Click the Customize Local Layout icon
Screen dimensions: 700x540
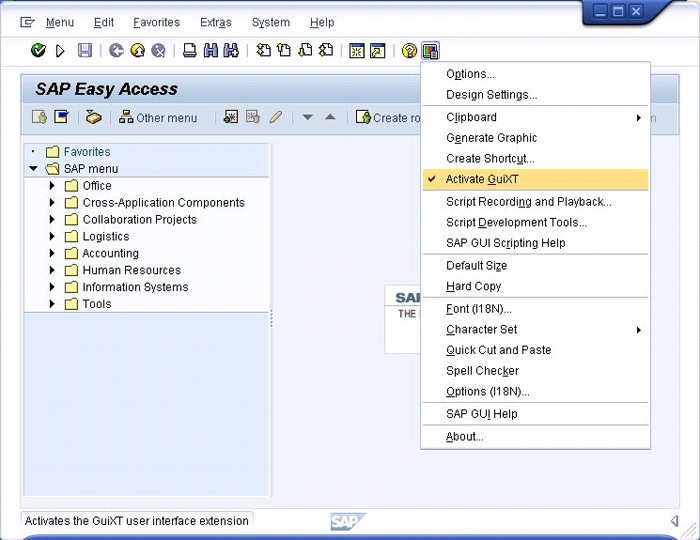coord(430,50)
